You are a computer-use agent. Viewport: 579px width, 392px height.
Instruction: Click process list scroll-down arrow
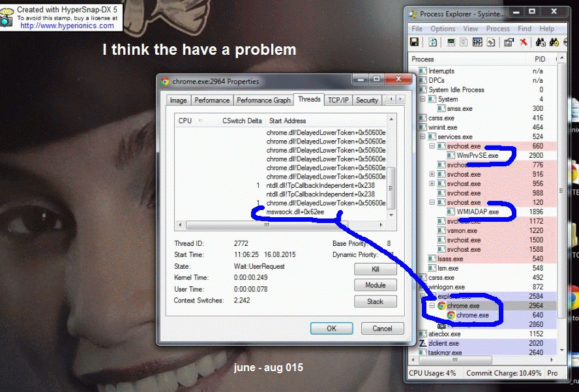coord(562,350)
